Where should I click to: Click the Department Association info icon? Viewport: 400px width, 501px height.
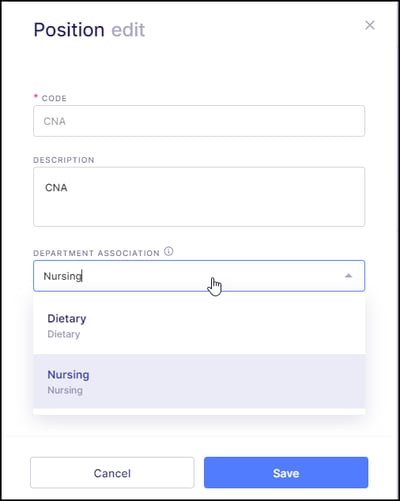169,251
